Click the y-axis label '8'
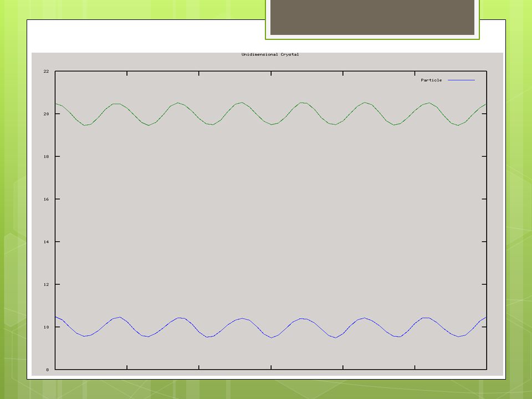532x399 pixels. pyautogui.click(x=48, y=370)
